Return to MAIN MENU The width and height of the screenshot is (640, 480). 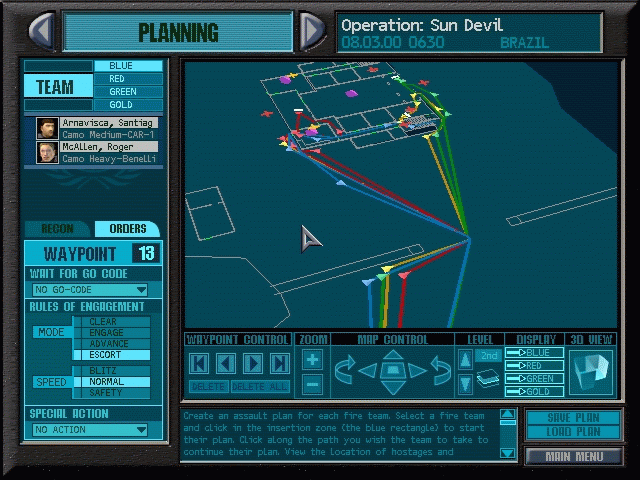[x=574, y=457]
